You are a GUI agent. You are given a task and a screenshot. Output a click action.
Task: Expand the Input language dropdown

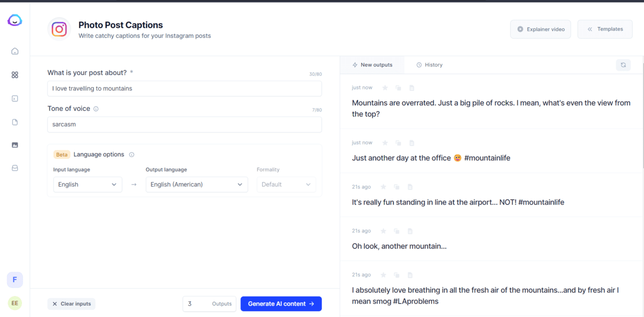87,185
